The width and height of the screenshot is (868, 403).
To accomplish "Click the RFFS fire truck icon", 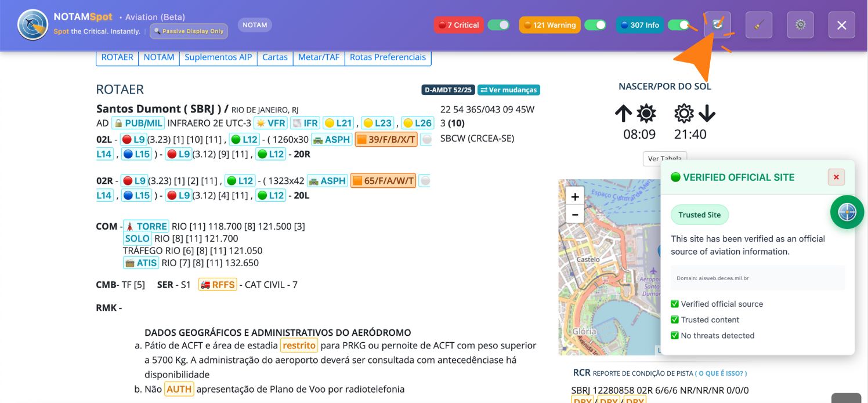I will (206, 284).
